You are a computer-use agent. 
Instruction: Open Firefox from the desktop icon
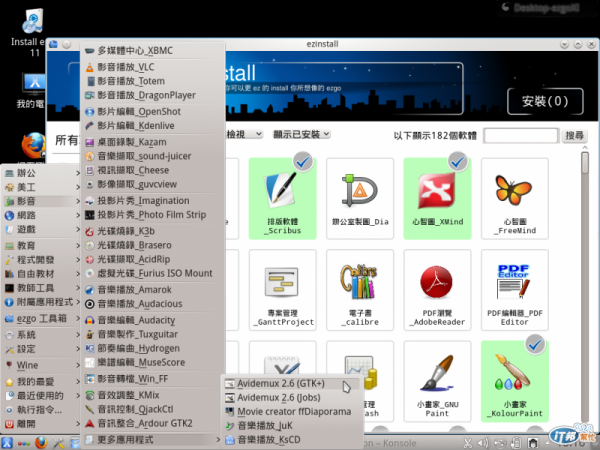pos(33,145)
